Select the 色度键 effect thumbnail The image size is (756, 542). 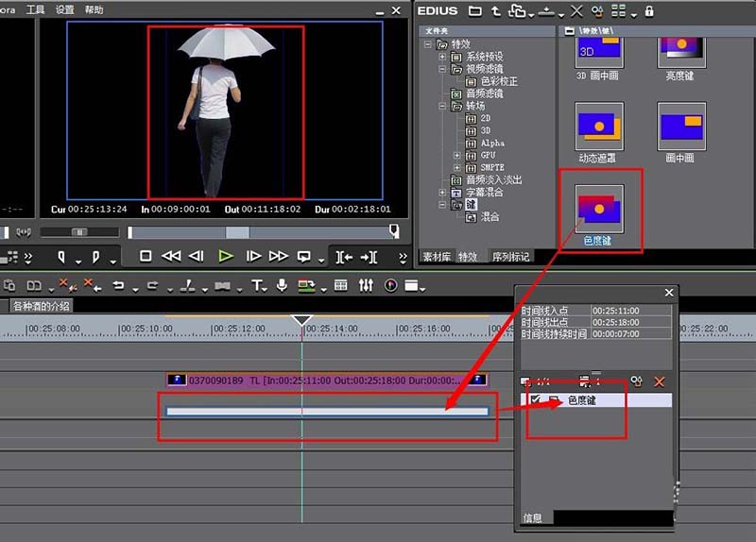599,209
